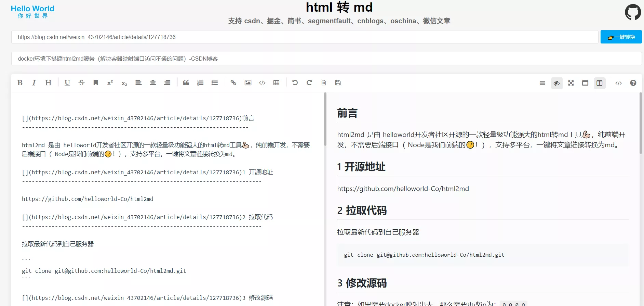Insert a table
Image resolution: width=644 pixels, height=306 pixels.
tap(276, 83)
